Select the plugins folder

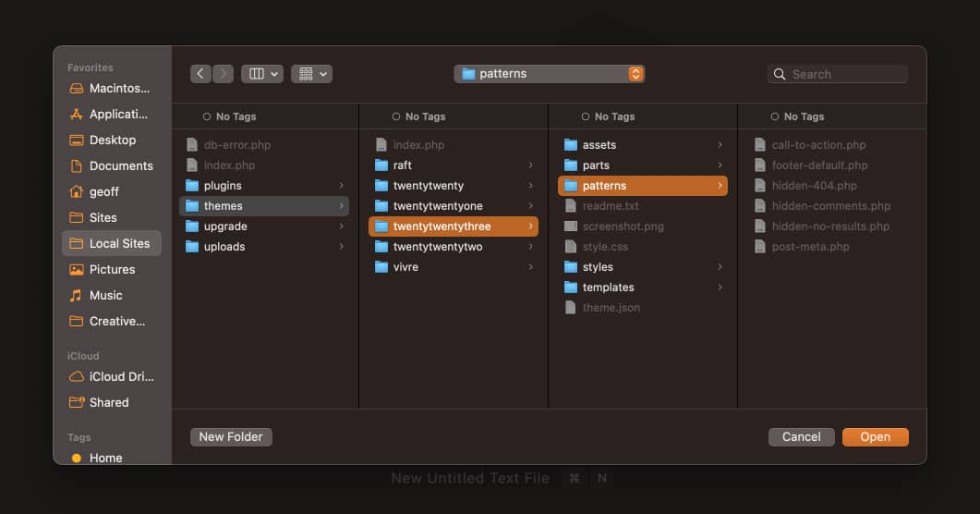coord(223,186)
